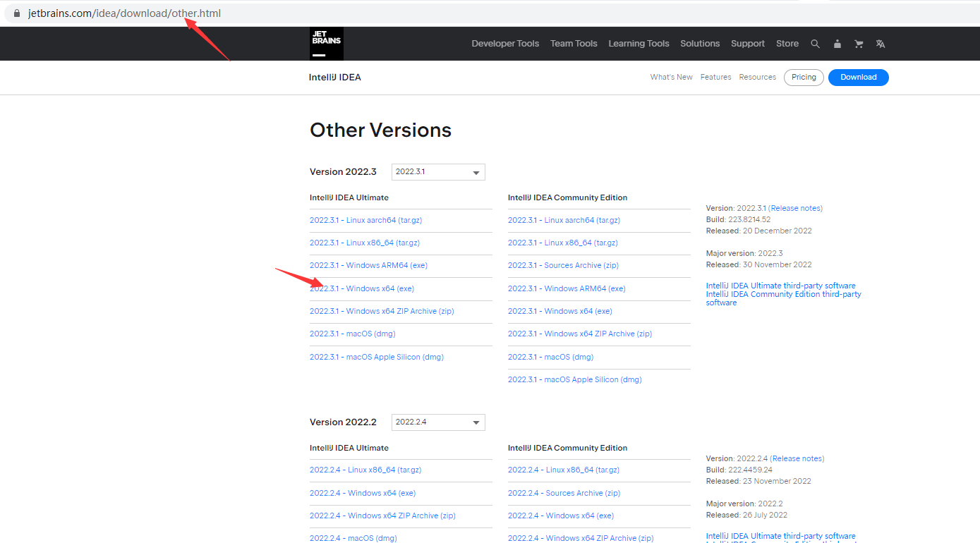Download Ultimate 2022.3.1 Windows ARM64 exe
This screenshot has height=543, width=980.
[368, 265]
